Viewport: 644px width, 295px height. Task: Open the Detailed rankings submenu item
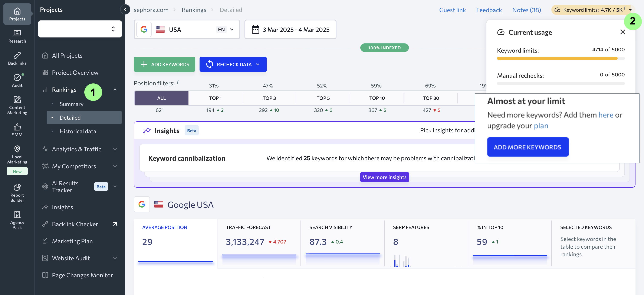click(x=84, y=117)
